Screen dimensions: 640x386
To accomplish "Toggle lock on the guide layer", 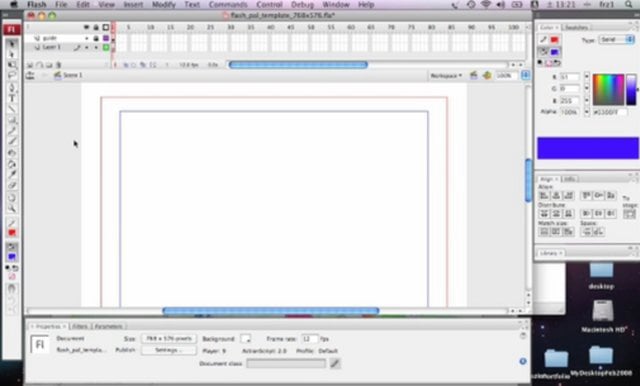I will pos(96,38).
